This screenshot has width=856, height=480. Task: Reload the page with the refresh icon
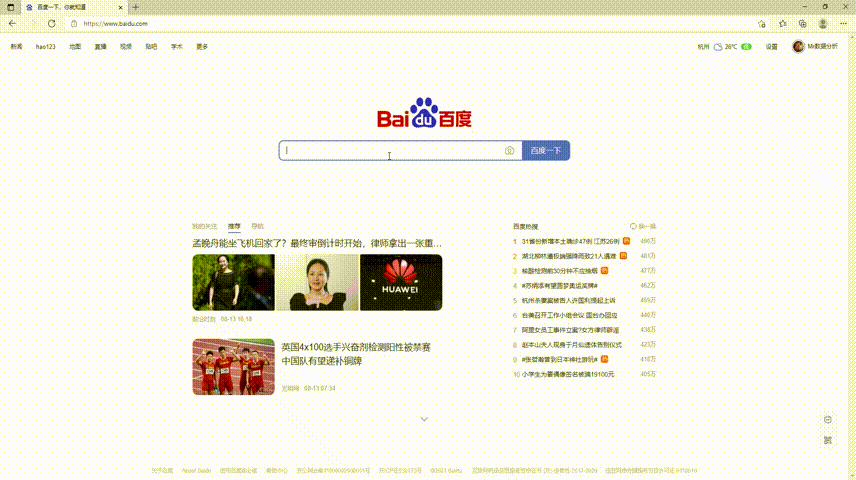51,23
